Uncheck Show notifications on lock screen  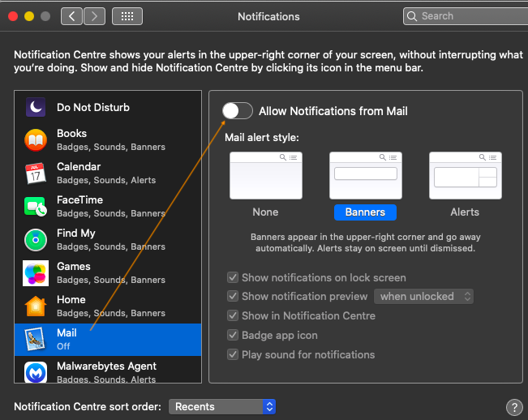point(233,277)
